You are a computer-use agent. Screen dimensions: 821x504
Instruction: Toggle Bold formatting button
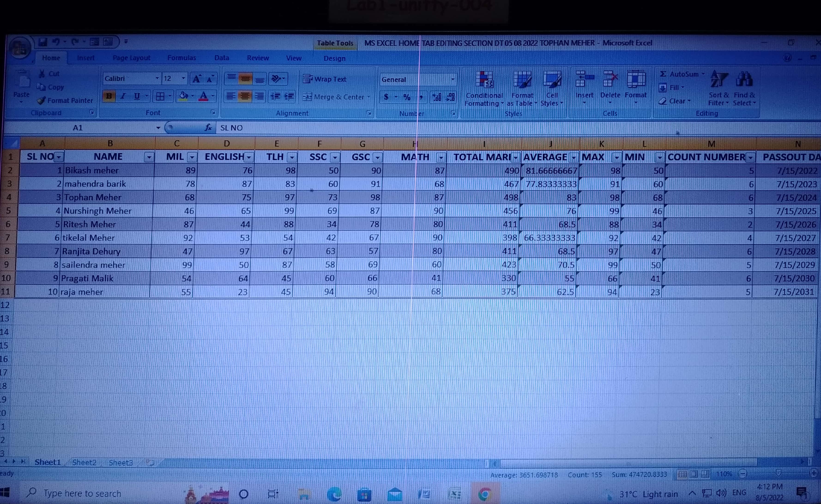tap(109, 96)
